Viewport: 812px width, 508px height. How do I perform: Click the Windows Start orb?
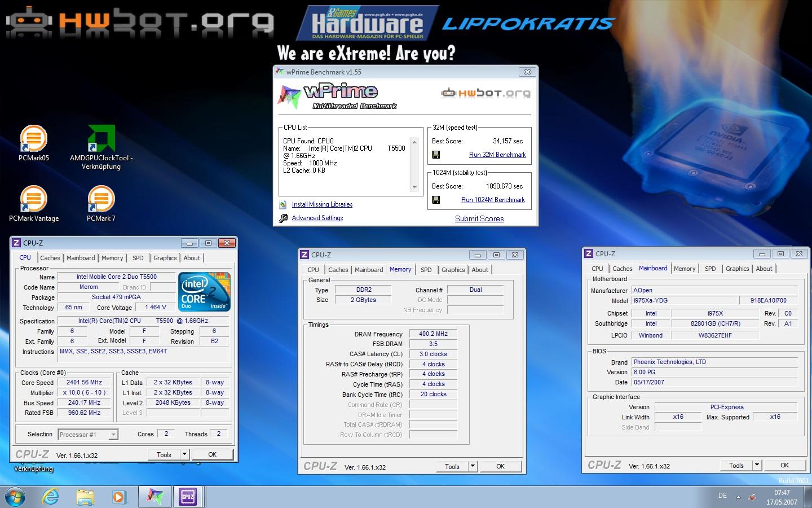point(15,497)
